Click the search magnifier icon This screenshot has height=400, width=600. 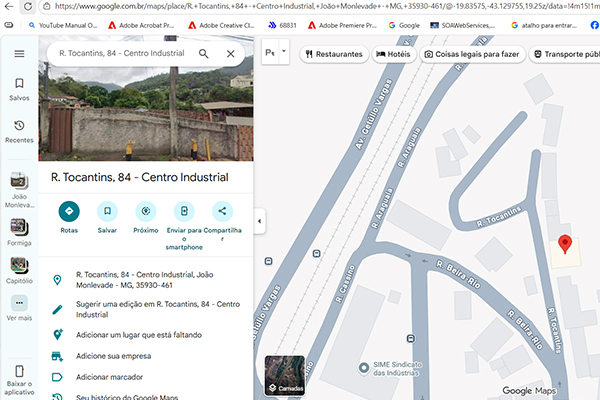(204, 53)
